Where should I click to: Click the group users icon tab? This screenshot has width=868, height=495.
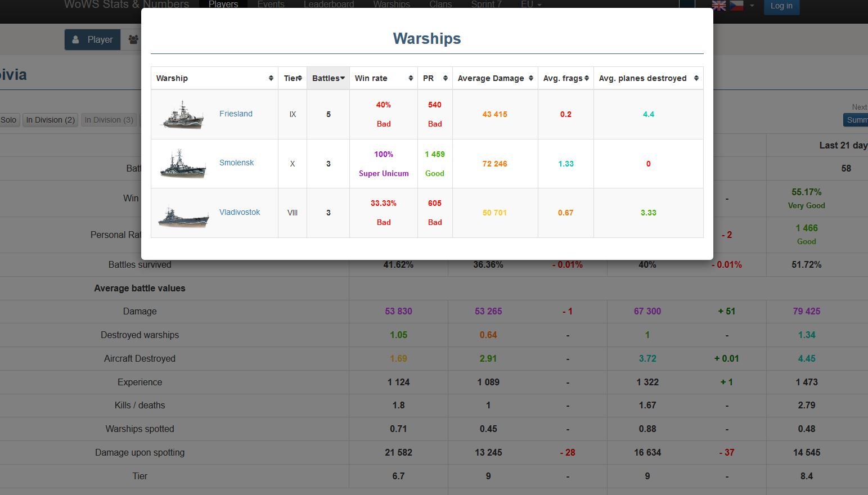click(x=133, y=39)
